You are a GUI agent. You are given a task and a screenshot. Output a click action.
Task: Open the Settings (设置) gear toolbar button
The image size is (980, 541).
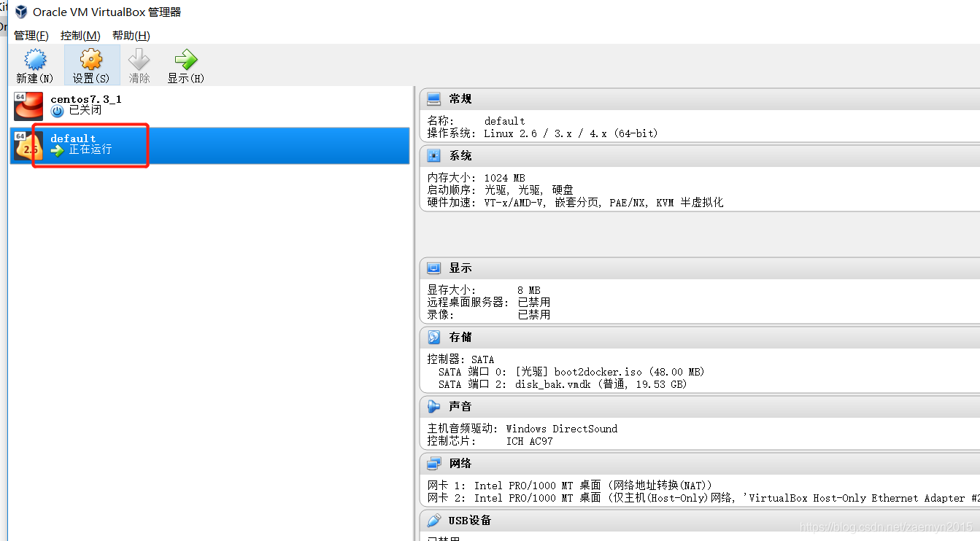pos(91,66)
